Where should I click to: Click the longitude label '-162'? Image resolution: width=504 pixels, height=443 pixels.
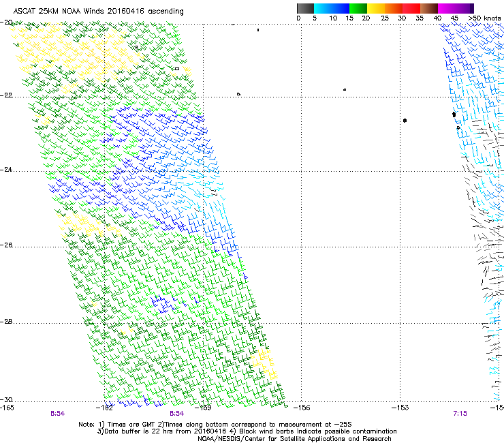click(105, 408)
